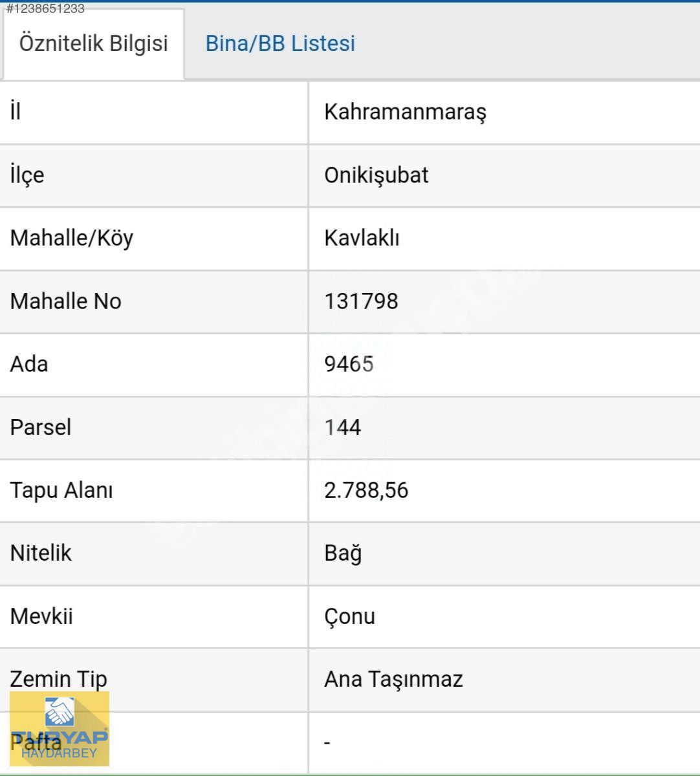Screen dimensions: 700x776
Task: Click the Mevkii value Çonu
Action: pyautogui.click(x=349, y=616)
